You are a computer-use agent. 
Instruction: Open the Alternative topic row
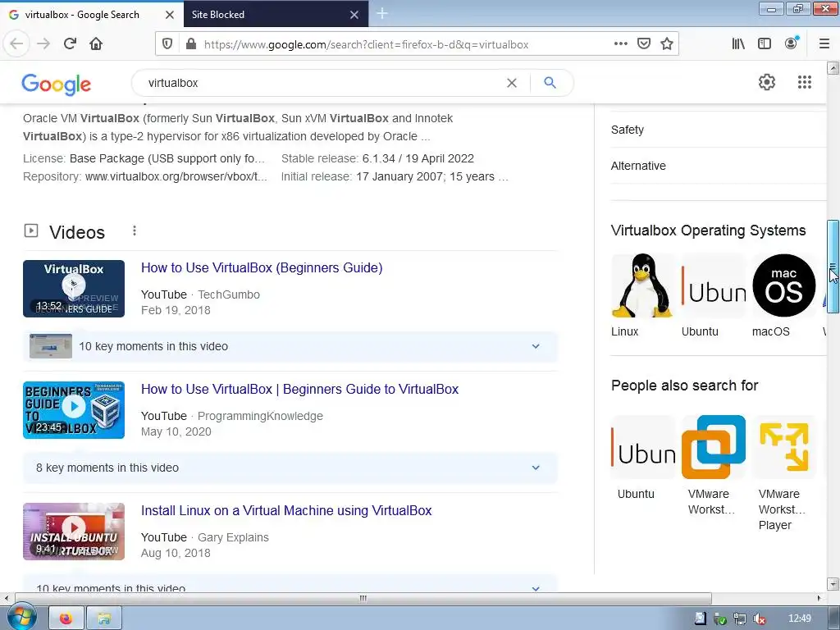[x=719, y=166]
